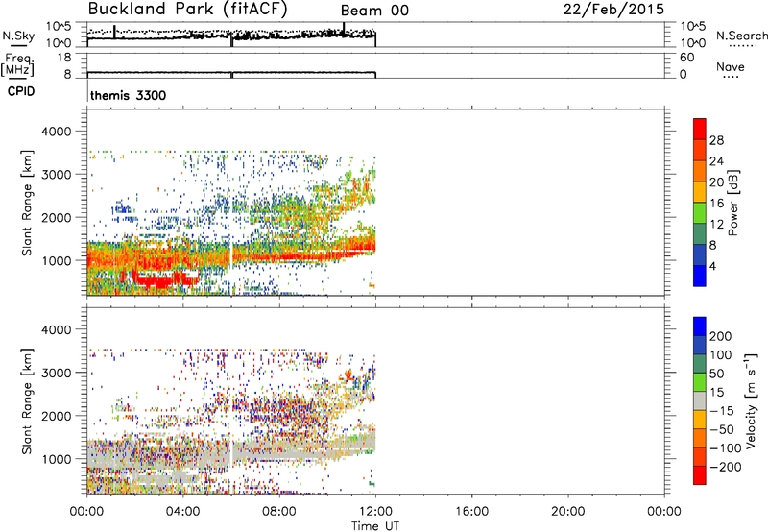The height and width of the screenshot is (532, 768).
Task: Click the "12" tick on Power colorbar
Action: 716,224
